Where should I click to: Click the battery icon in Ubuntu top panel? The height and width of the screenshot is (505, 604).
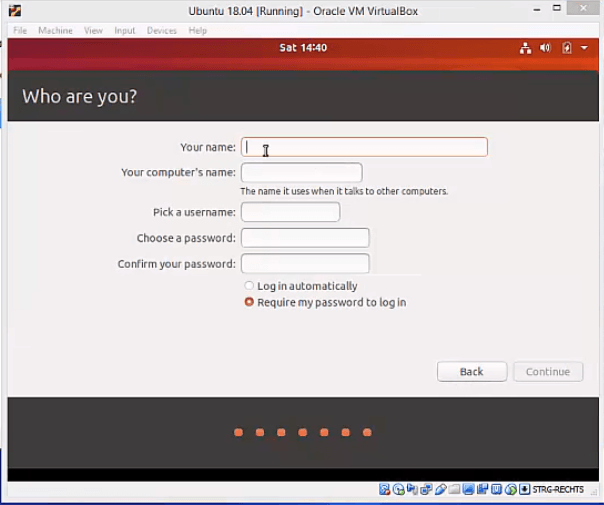tap(568, 48)
